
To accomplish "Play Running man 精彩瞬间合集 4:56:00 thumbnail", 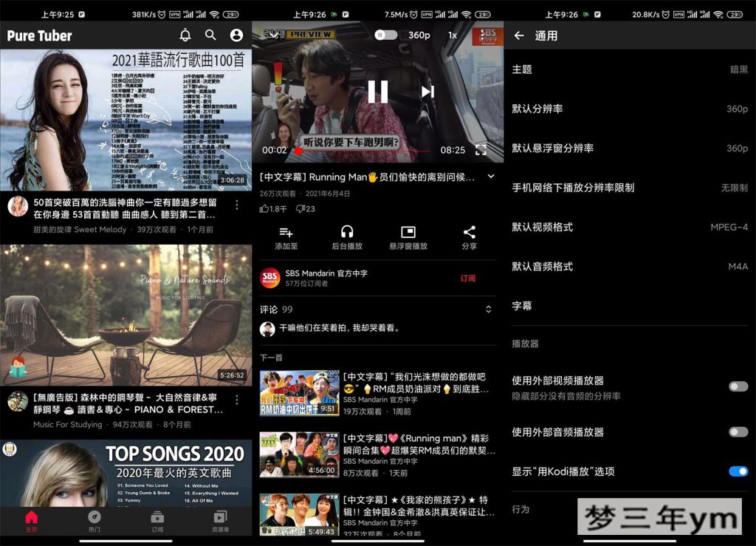I will 300,455.
